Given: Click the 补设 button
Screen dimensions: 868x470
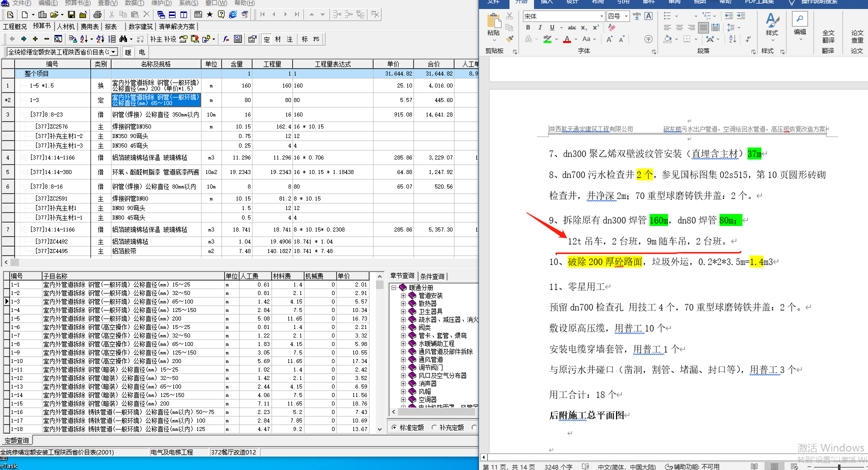Looking at the screenshot, I should pos(170,39).
